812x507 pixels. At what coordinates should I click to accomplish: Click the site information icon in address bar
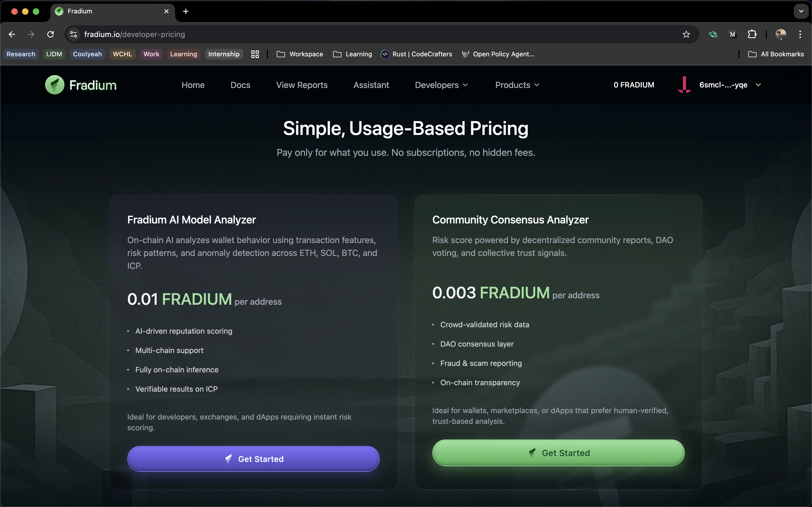(x=74, y=34)
